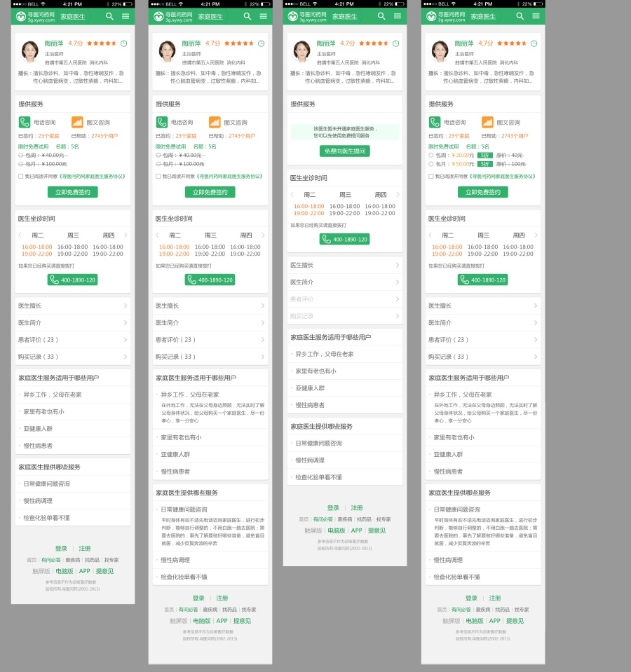Tap the phone icon on the 400-1890-120 button

[464, 280]
